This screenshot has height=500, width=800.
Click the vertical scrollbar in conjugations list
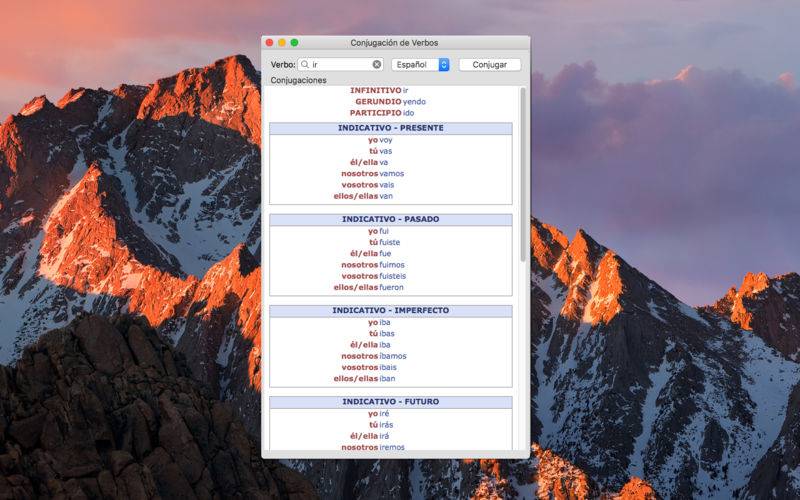click(522, 176)
